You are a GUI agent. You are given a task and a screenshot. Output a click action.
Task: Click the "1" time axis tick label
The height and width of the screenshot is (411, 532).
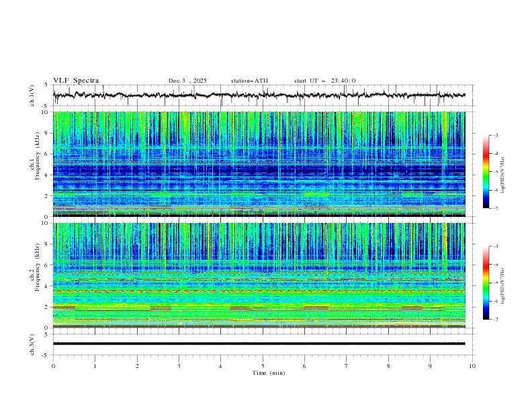[x=95, y=366]
